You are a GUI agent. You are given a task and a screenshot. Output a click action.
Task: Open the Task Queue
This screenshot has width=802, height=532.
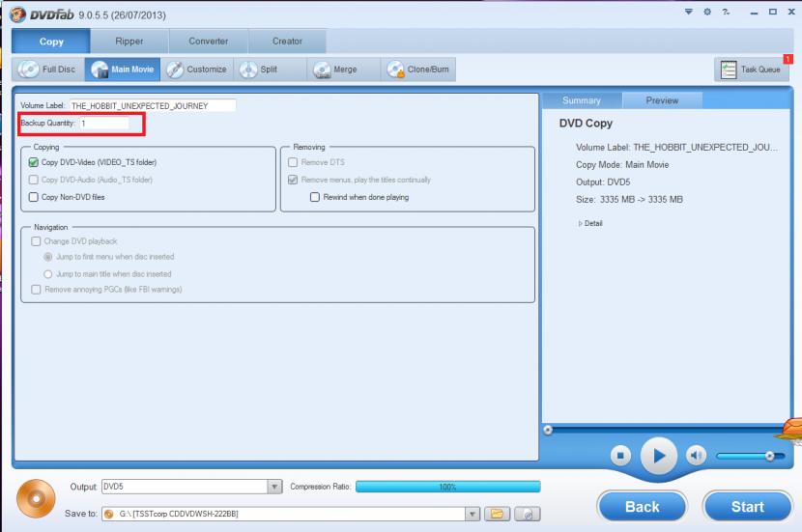click(x=752, y=69)
